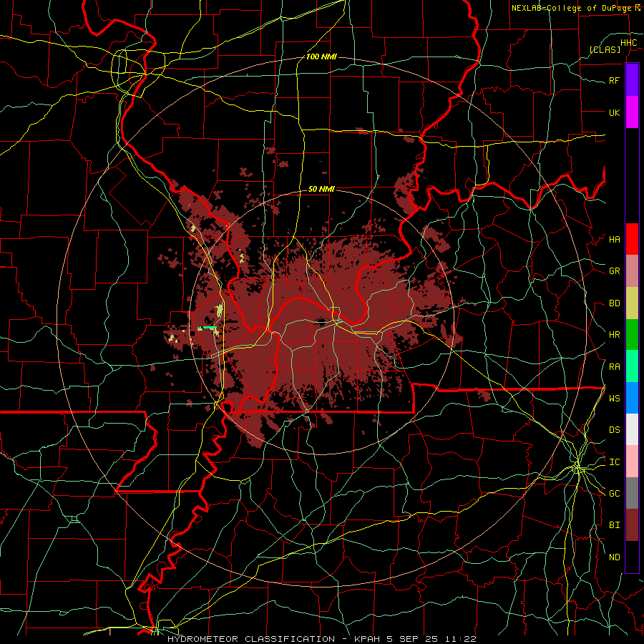
Task: Click the HA red legend swatch
Action: (x=632, y=239)
